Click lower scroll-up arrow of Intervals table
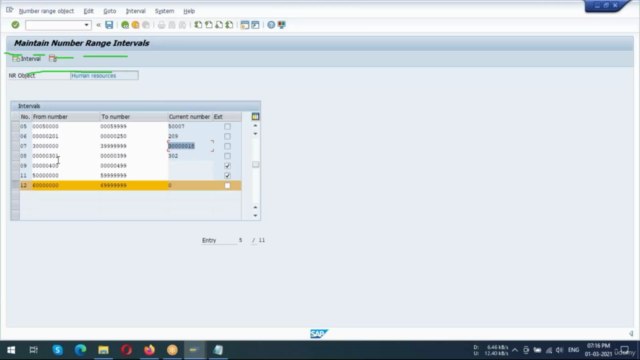Screen dimensions: 640x360 point(256,207)
